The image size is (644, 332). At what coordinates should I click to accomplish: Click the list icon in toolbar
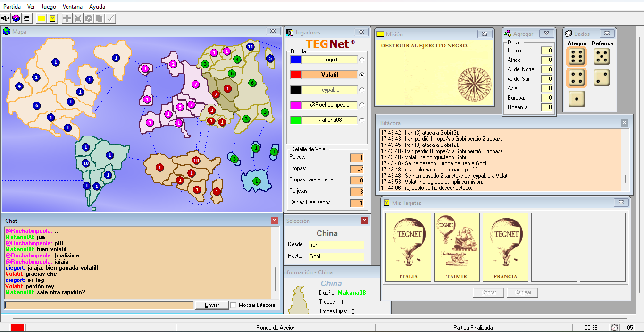(26, 18)
